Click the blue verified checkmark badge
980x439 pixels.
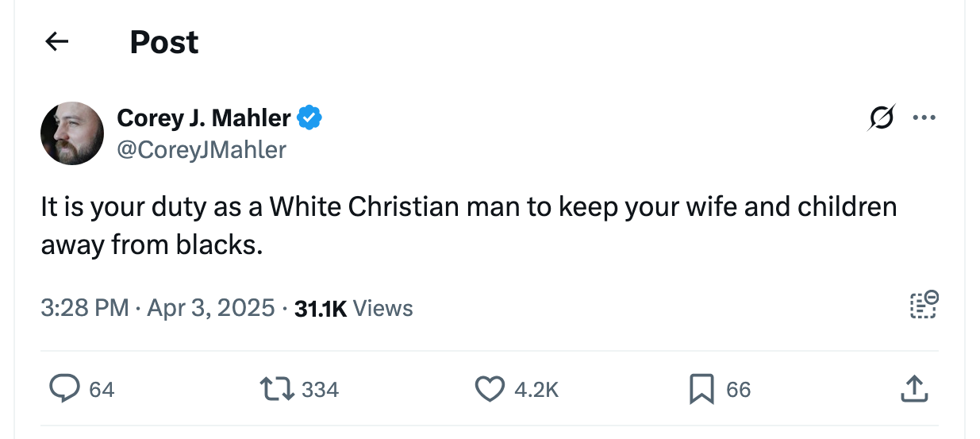tap(309, 118)
